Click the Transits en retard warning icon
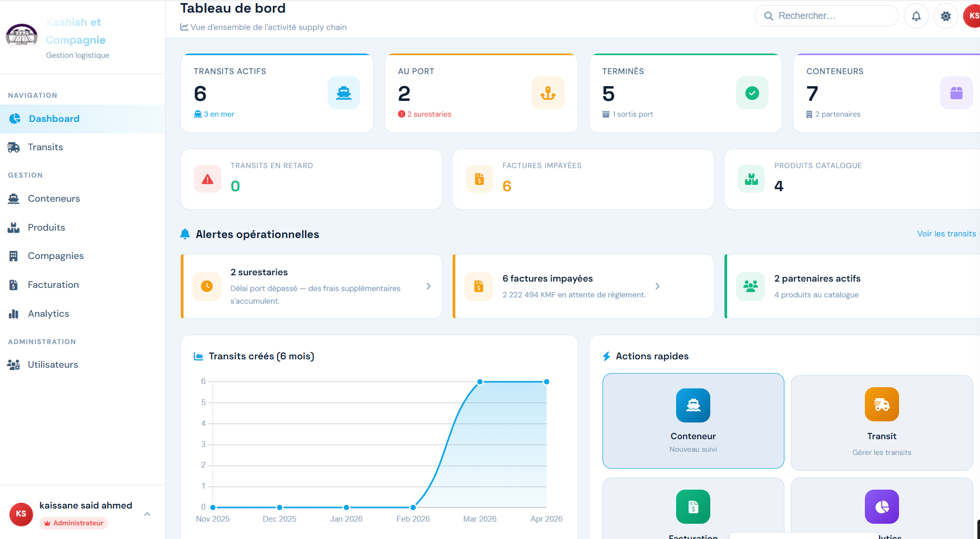 point(208,179)
